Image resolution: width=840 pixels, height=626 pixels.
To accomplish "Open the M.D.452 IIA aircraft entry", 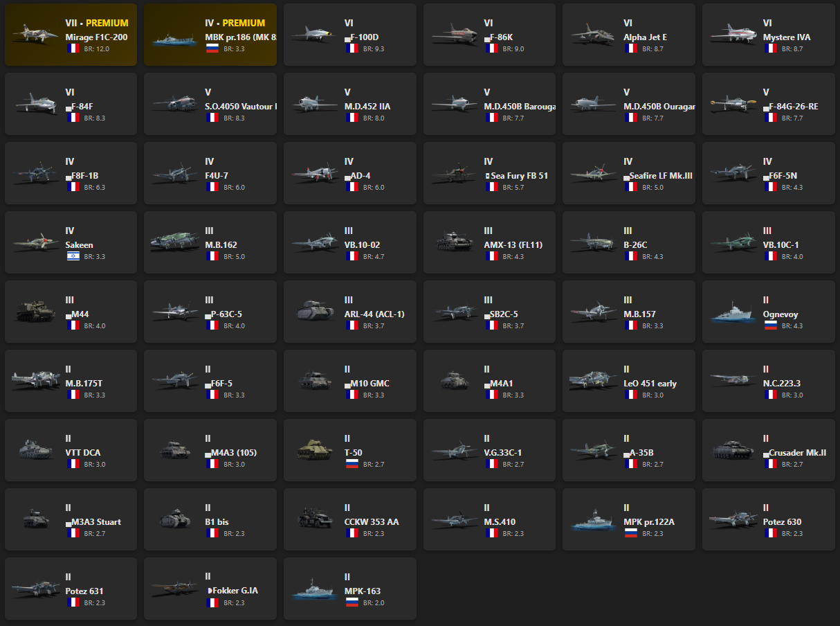I will (349, 104).
